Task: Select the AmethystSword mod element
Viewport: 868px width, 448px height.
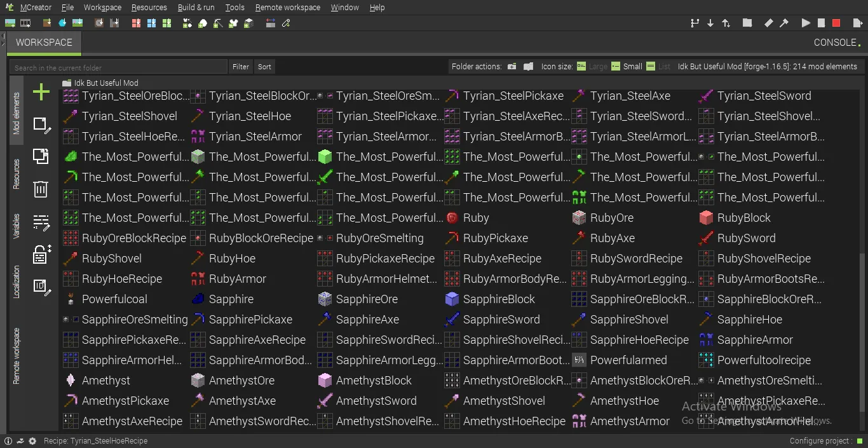Action: pos(367,401)
